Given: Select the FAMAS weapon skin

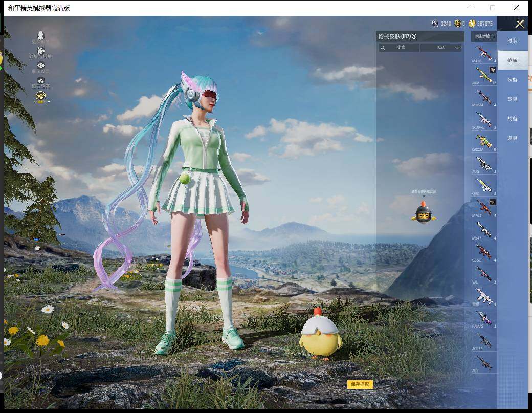Looking at the screenshot, I should coord(483,318).
